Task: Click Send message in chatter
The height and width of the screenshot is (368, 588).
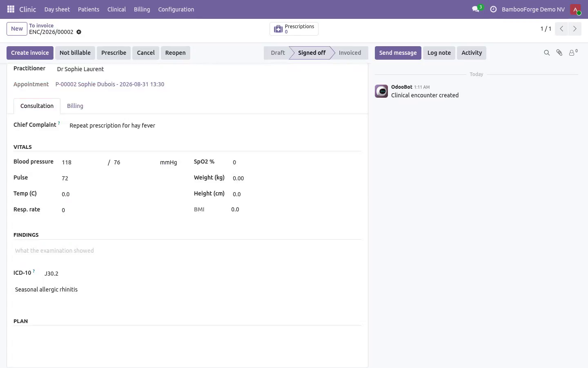Action: [x=398, y=53]
